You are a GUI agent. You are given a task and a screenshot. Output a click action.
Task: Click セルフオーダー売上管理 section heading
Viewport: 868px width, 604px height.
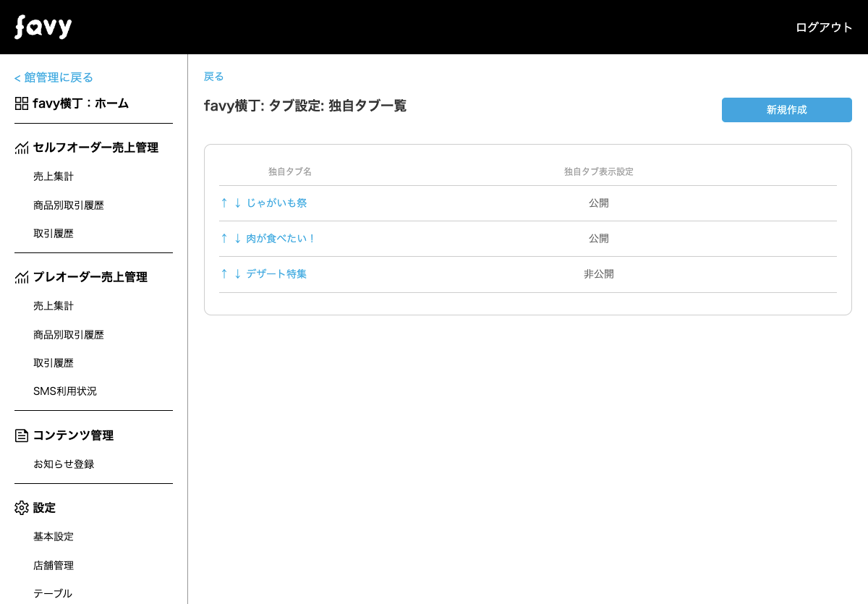tap(95, 148)
